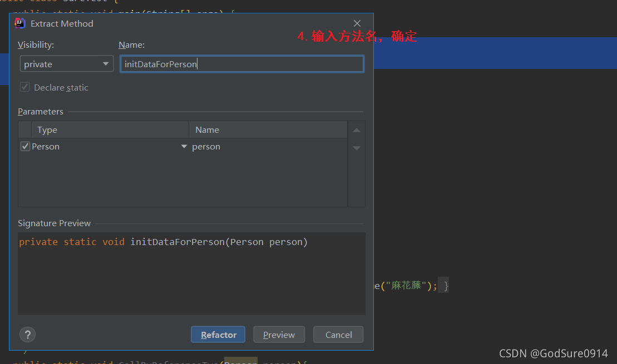Cancel the Extract Method dialog
This screenshot has width=617, height=364.
[338, 335]
